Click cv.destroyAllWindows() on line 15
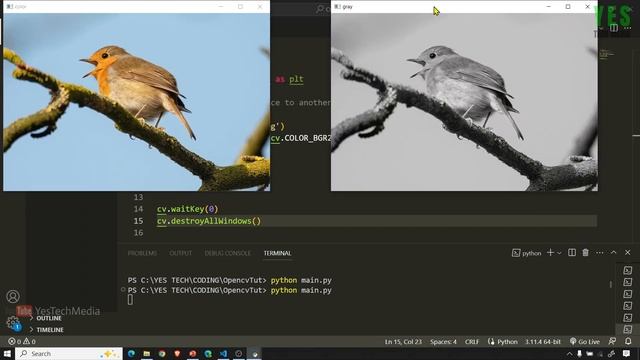Screen dimensions: 640x360 209,221
